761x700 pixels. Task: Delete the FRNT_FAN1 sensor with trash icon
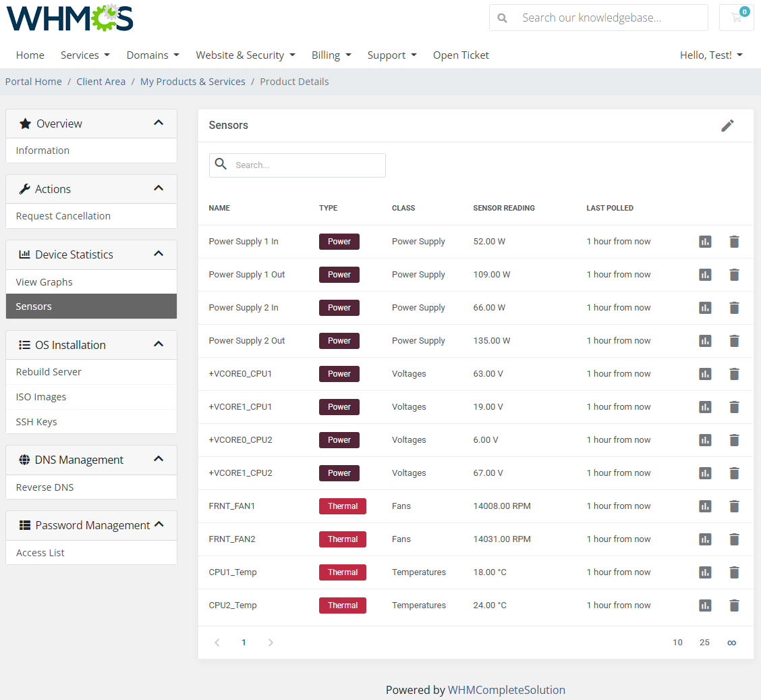pyautogui.click(x=734, y=506)
